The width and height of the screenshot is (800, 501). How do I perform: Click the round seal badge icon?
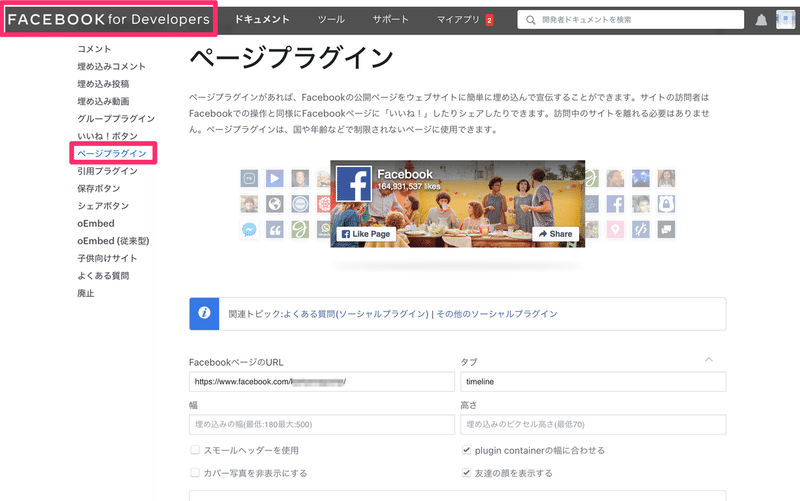click(300, 204)
